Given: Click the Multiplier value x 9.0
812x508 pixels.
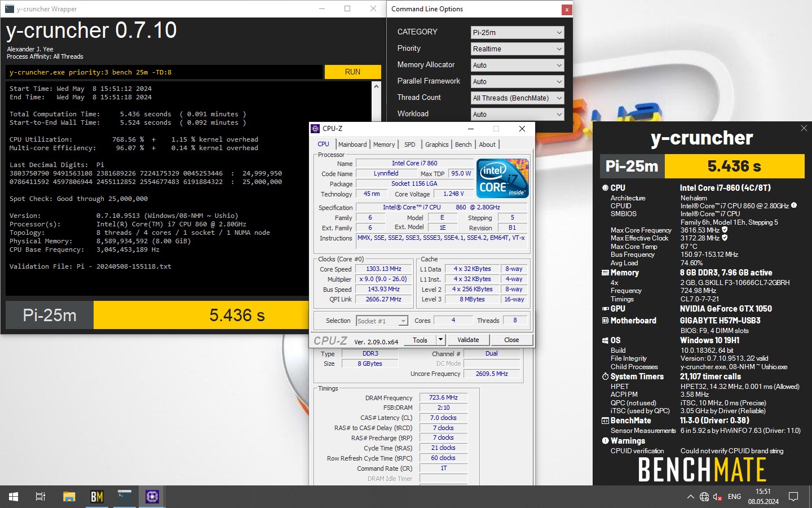Looking at the screenshot, I should (383, 279).
